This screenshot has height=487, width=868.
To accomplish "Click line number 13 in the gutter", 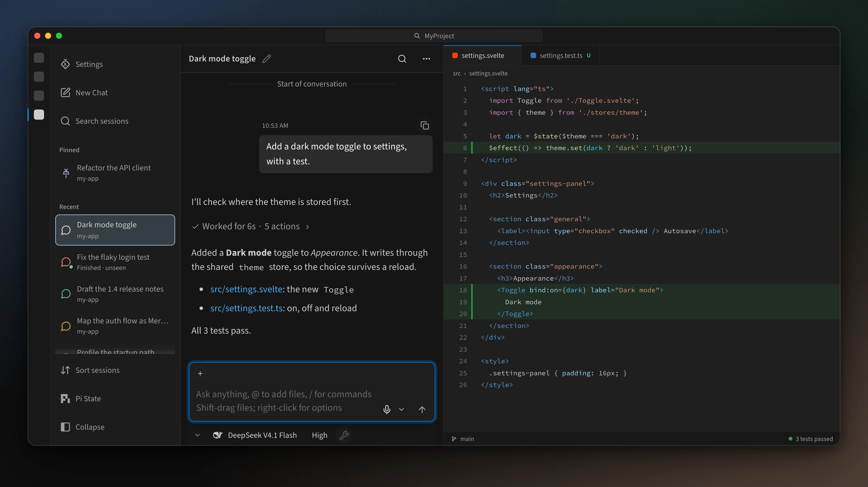I will coord(463,231).
